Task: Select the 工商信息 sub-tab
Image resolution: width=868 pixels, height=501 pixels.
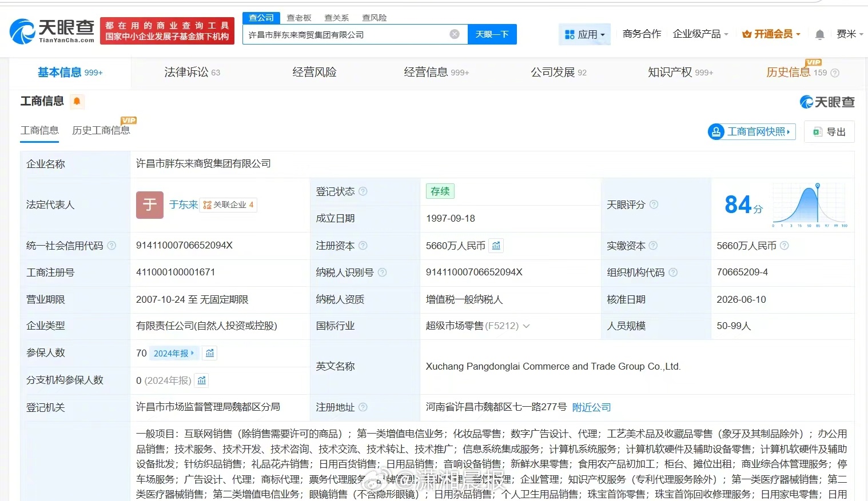Action: pos(39,131)
